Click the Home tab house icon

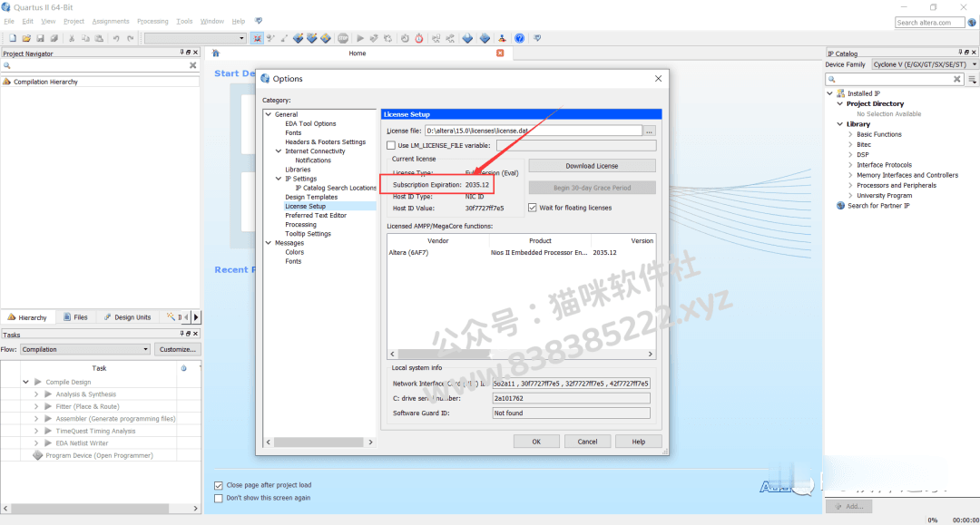[216, 53]
